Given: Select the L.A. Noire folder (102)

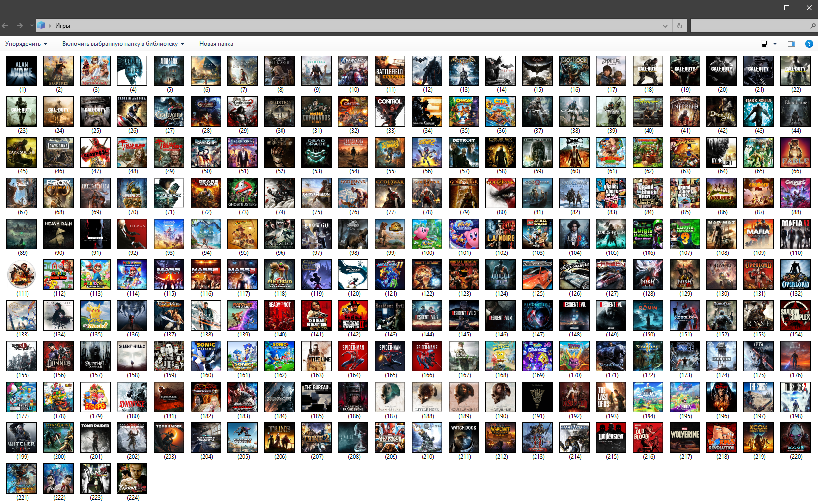Looking at the screenshot, I should coord(501,234).
